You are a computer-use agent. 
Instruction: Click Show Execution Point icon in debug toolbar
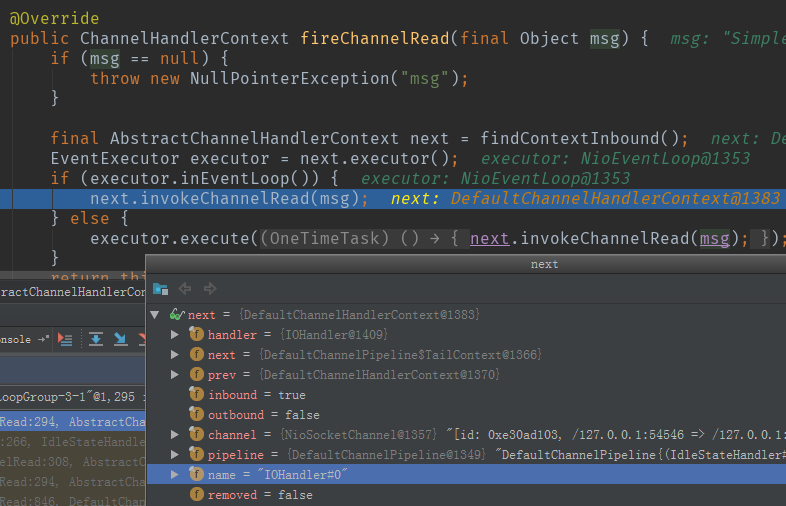click(x=65, y=340)
